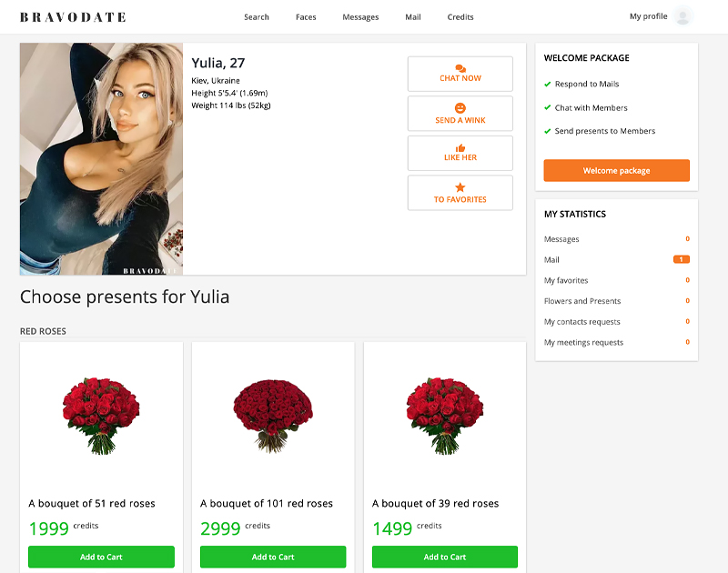Screen dimensions: 728x573
Task: Add 39 red roses bouquet to cart
Action: point(445,557)
